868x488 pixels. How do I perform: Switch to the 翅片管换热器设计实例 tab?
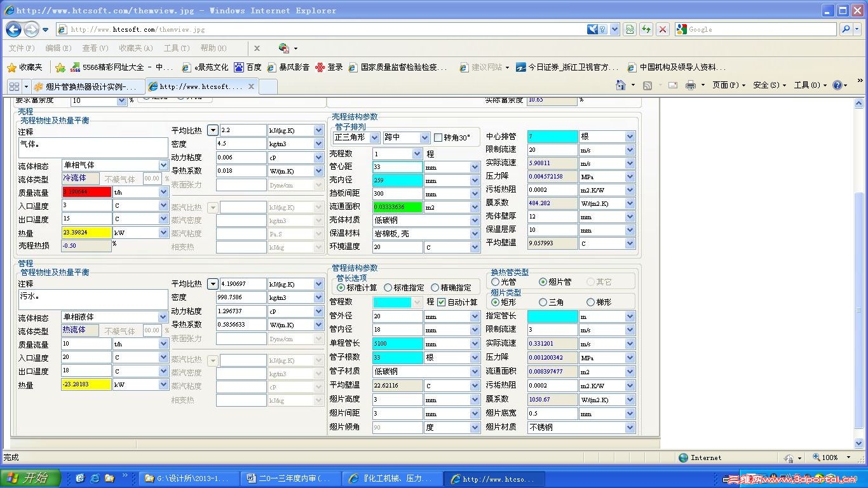pos(88,86)
